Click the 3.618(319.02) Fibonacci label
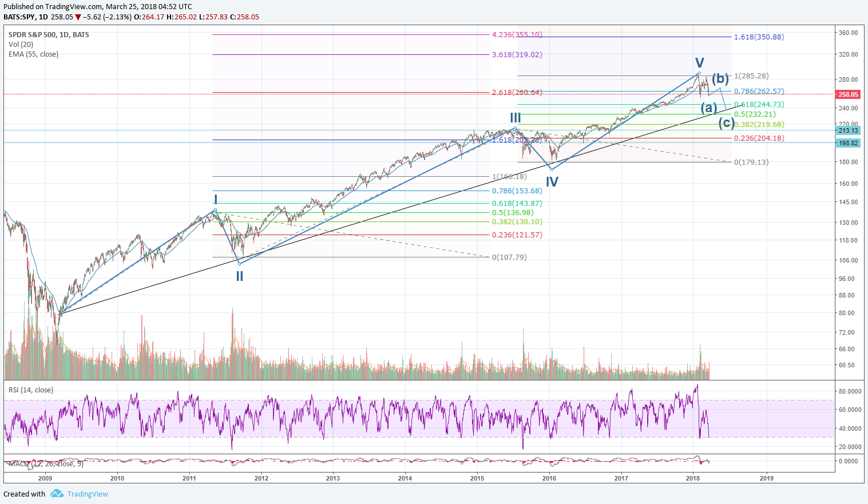The height and width of the screenshot is (504, 868). (517, 55)
